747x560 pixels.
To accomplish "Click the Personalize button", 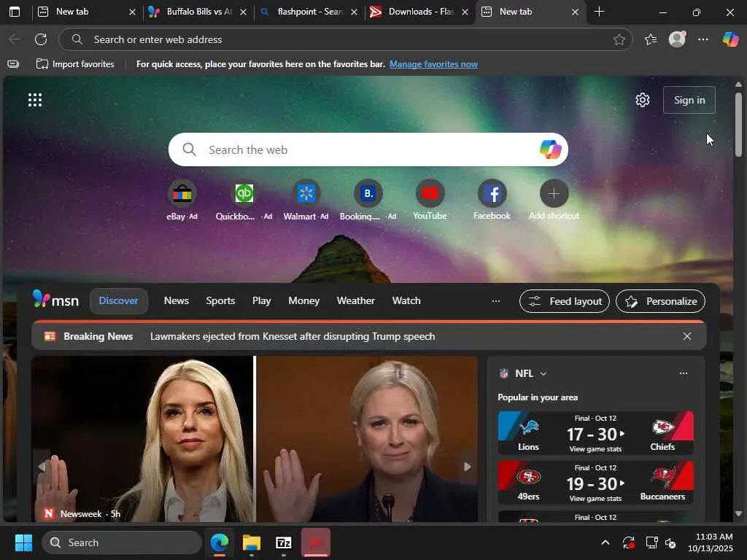I will tap(660, 301).
